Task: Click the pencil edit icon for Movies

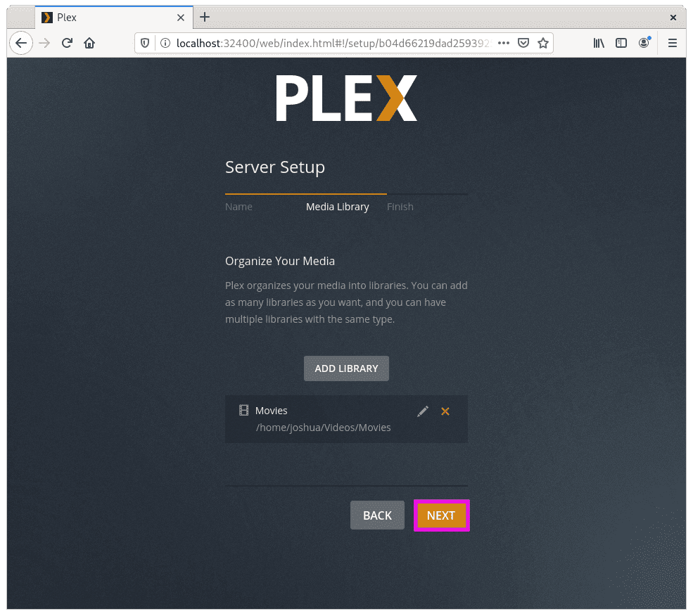Action: click(423, 411)
